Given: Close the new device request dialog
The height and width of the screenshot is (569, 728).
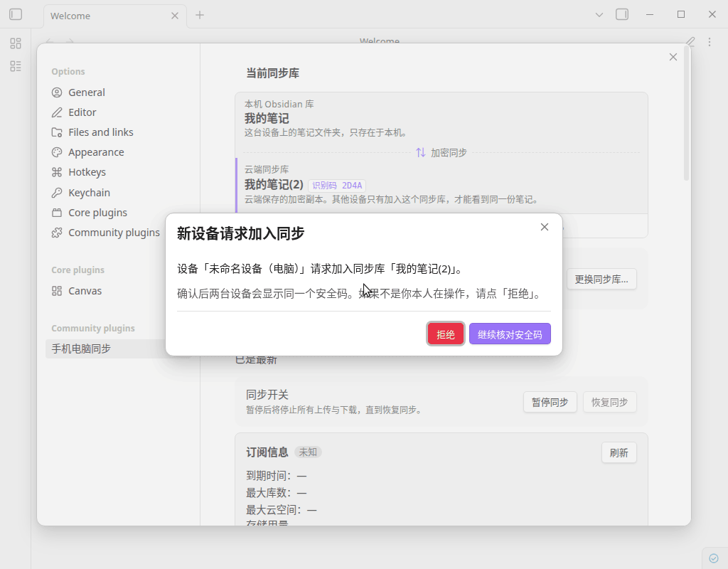Looking at the screenshot, I should tap(544, 227).
